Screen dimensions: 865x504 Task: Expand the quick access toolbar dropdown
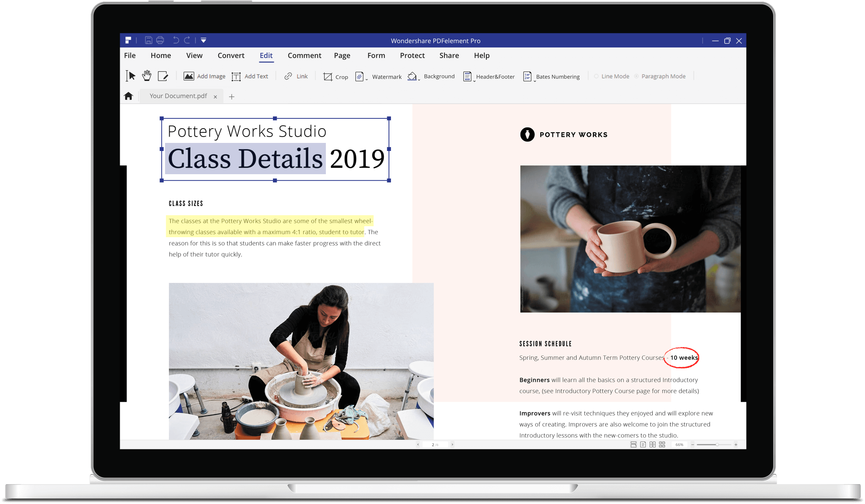(x=204, y=40)
